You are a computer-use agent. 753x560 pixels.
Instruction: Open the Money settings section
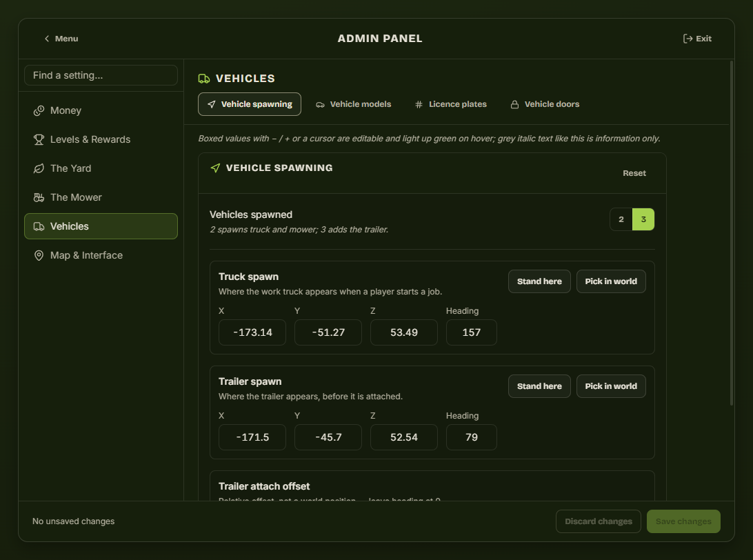tap(101, 110)
